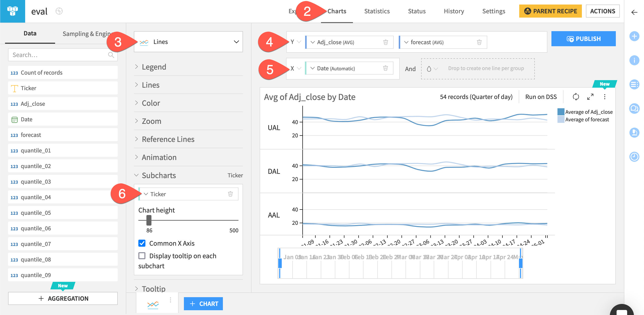Select the quantile_05 column
This screenshot has height=315, width=644.
(x=63, y=213)
